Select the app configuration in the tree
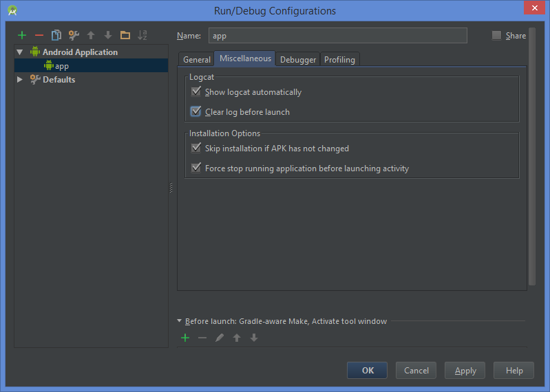The image size is (550, 392). coord(91,66)
